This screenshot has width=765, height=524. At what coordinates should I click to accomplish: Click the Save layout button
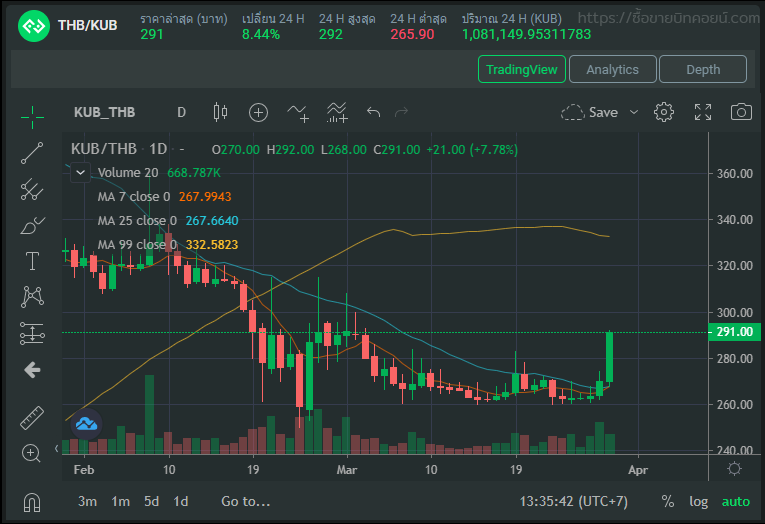coord(589,112)
